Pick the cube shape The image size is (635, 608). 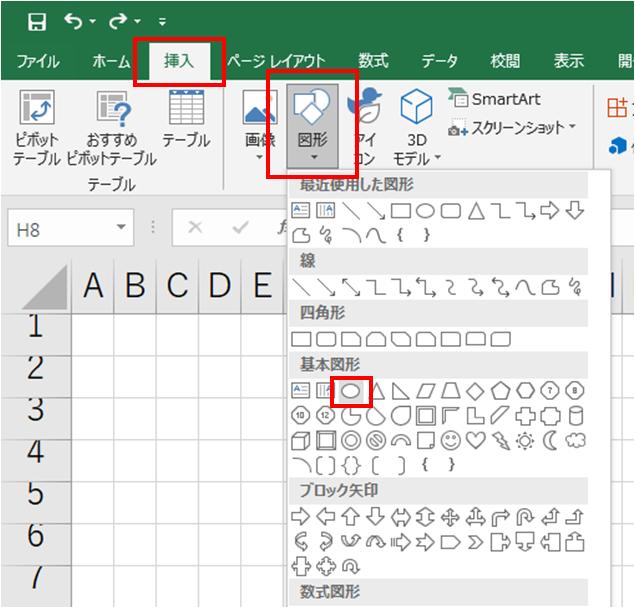click(x=301, y=440)
